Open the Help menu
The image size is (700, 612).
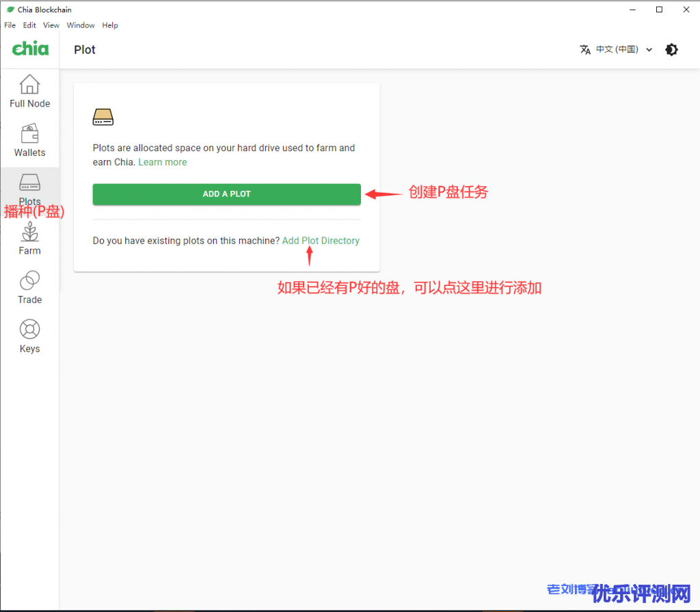[110, 25]
